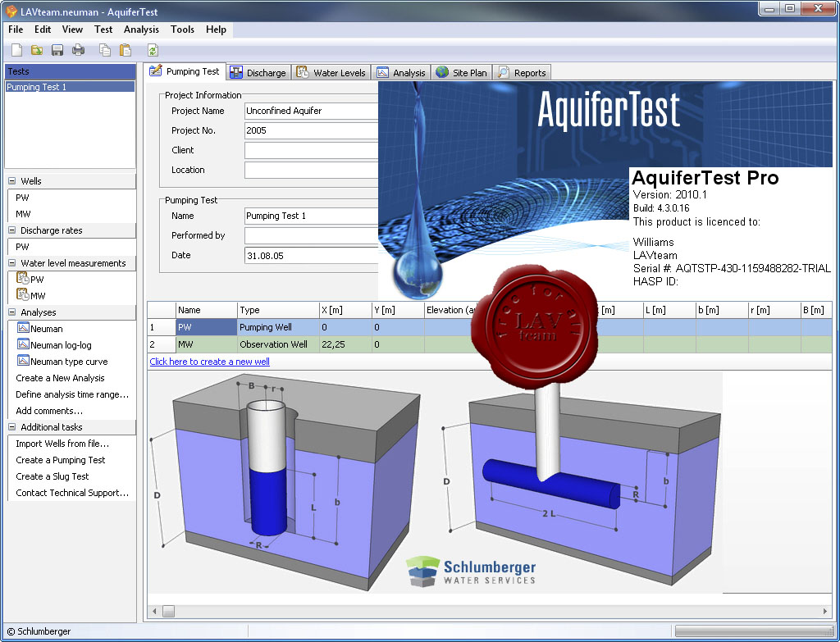Click the Open folder toolbar icon

pyautogui.click(x=36, y=50)
